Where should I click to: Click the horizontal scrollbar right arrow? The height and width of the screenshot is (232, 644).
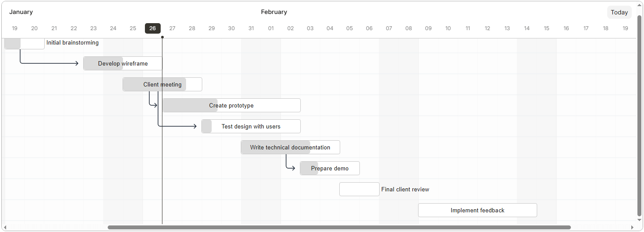click(x=632, y=227)
